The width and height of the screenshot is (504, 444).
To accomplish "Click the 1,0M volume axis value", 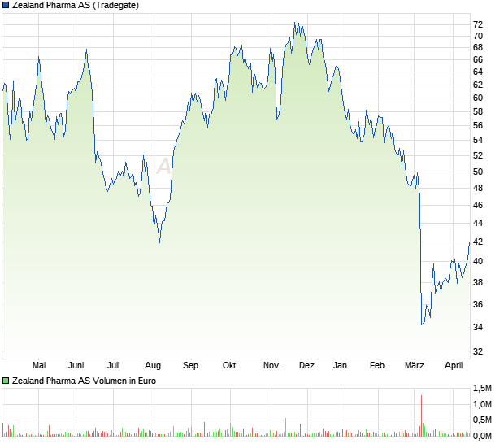I will pyautogui.click(x=482, y=404).
